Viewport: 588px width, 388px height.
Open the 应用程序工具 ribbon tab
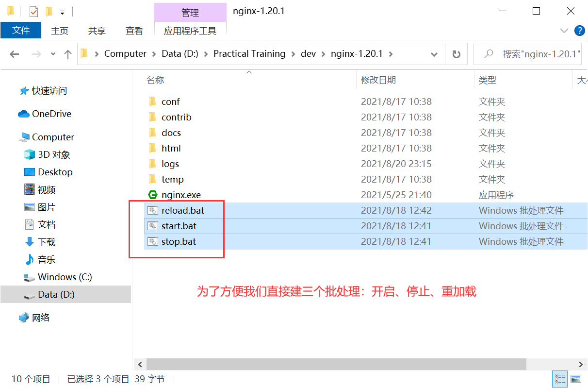point(190,31)
